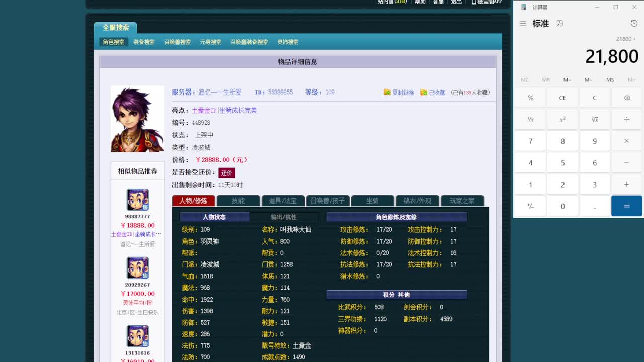Click the folder icon beside 复制链接

[x=388, y=92]
